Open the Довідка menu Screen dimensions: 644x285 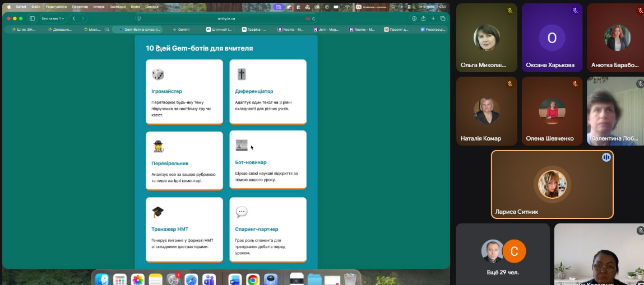[151, 7]
